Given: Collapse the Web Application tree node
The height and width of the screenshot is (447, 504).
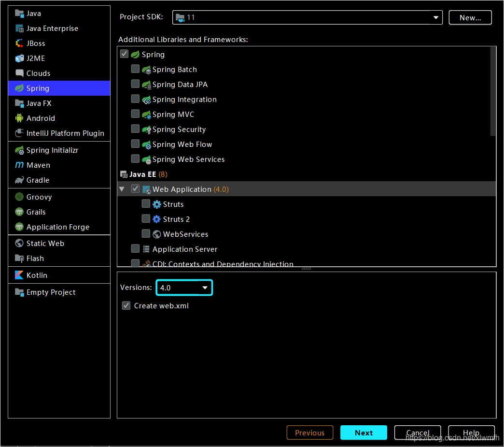Looking at the screenshot, I should pos(122,189).
